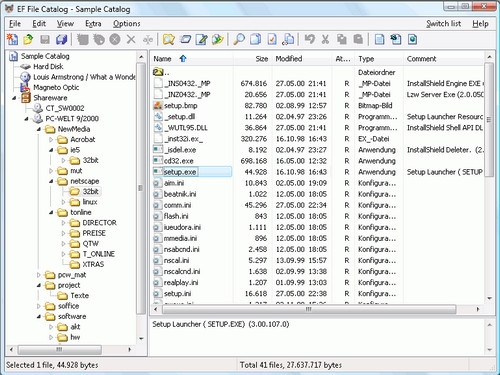Click the Paste toolbar icon
Image resolution: width=500 pixels, height=375 pixels.
point(358,39)
